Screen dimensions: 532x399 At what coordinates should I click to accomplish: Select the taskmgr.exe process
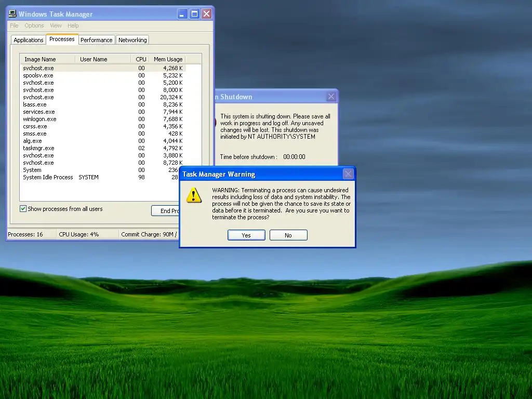pyautogui.click(x=103, y=148)
